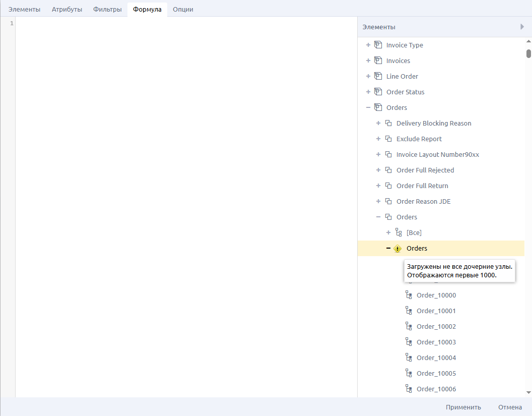Click the Invoice Type dimension icon
Image resolution: width=532 pixels, height=416 pixels.
[x=378, y=45]
